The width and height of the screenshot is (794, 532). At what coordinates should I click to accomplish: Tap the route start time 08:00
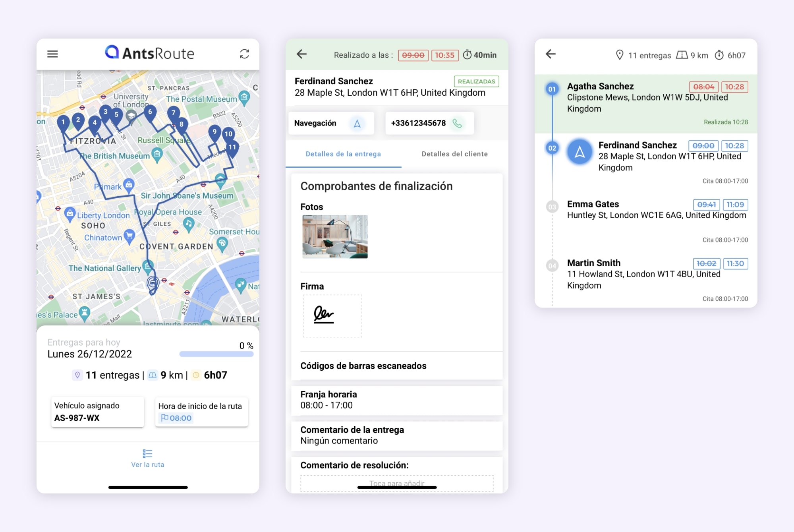click(x=176, y=418)
